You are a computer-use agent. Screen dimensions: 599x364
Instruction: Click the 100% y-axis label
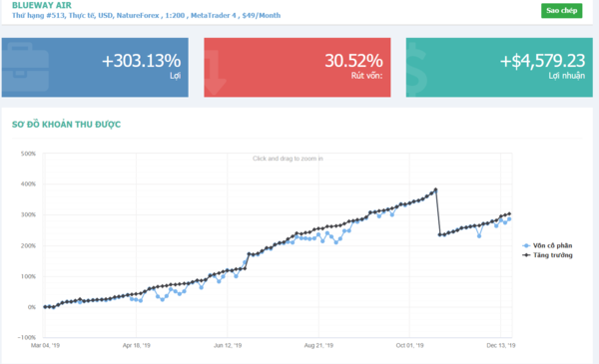coord(28,276)
